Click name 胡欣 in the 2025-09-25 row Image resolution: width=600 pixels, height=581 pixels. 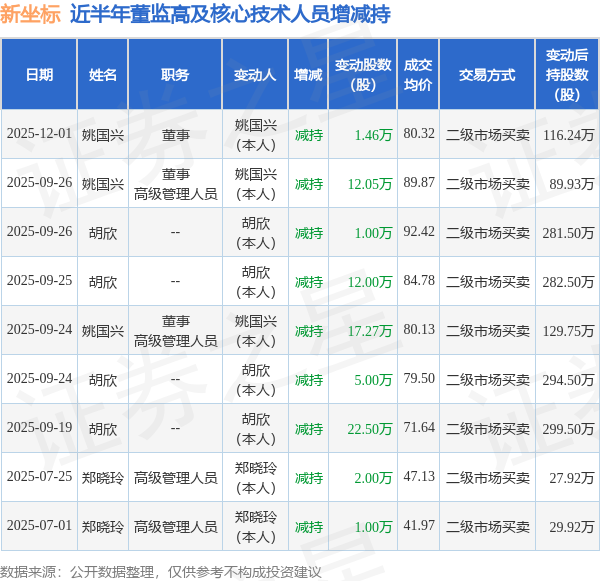tap(103, 282)
